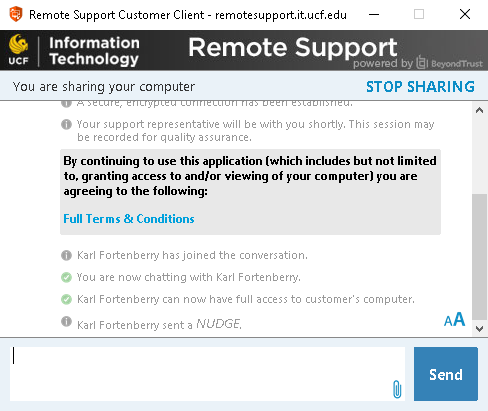
Task: Close the Remote Support Customer Client window
Action: click(465, 14)
